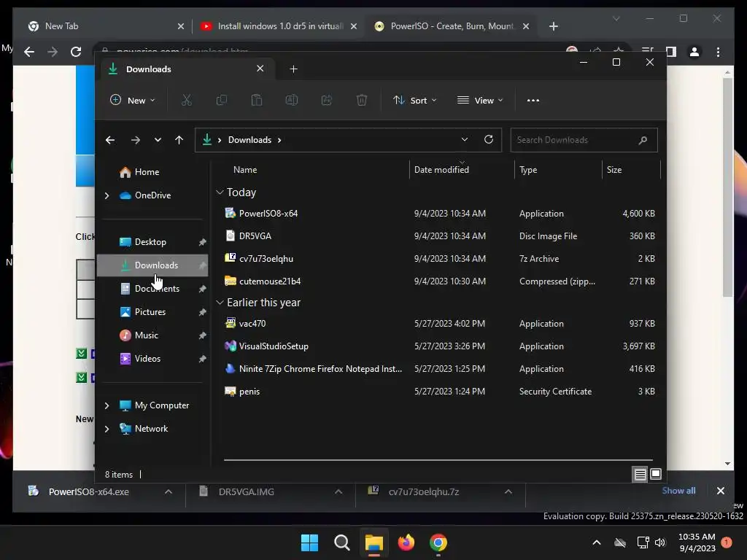Click the Cut icon in Explorer toolbar
Viewport: 747px width, 560px height.
coord(186,101)
